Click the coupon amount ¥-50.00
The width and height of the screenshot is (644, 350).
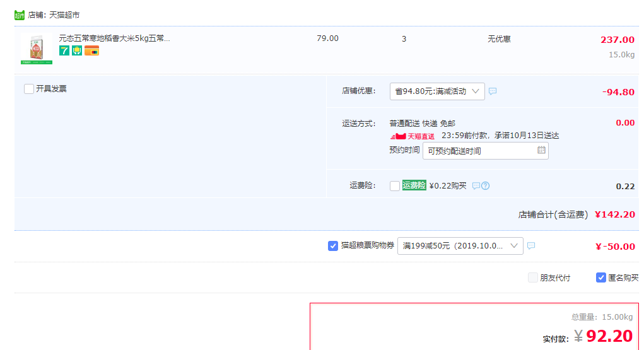click(615, 247)
